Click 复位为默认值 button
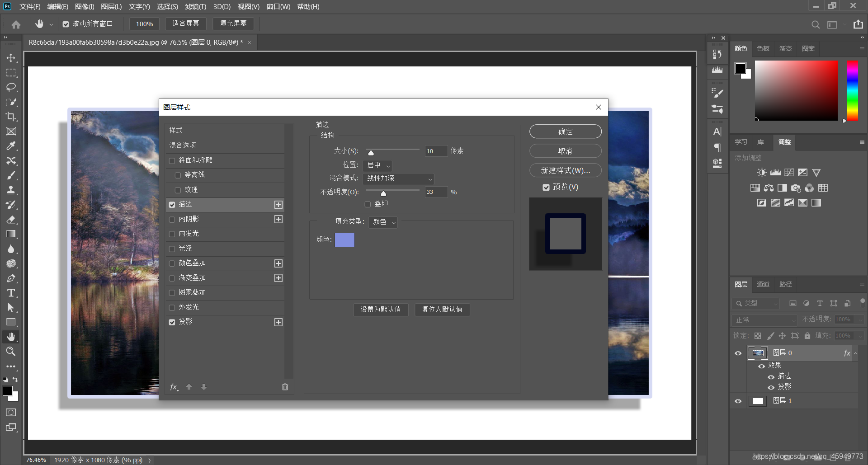868x465 pixels. 442,310
